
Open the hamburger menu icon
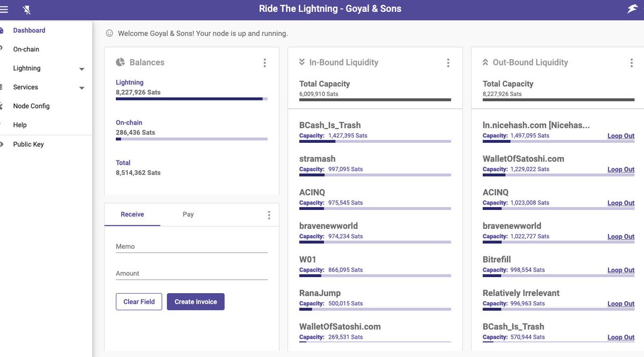(4, 9)
